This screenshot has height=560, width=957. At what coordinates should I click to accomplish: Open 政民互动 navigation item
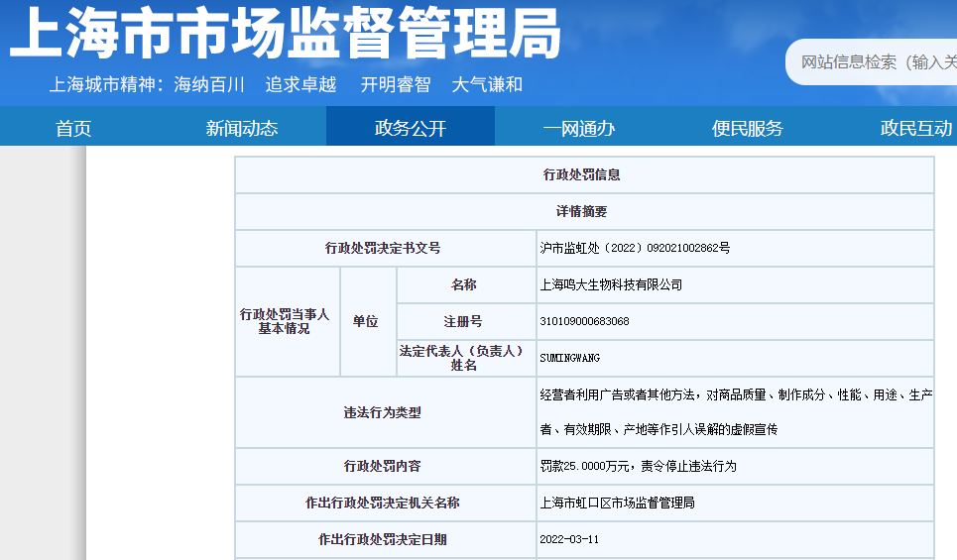916,128
